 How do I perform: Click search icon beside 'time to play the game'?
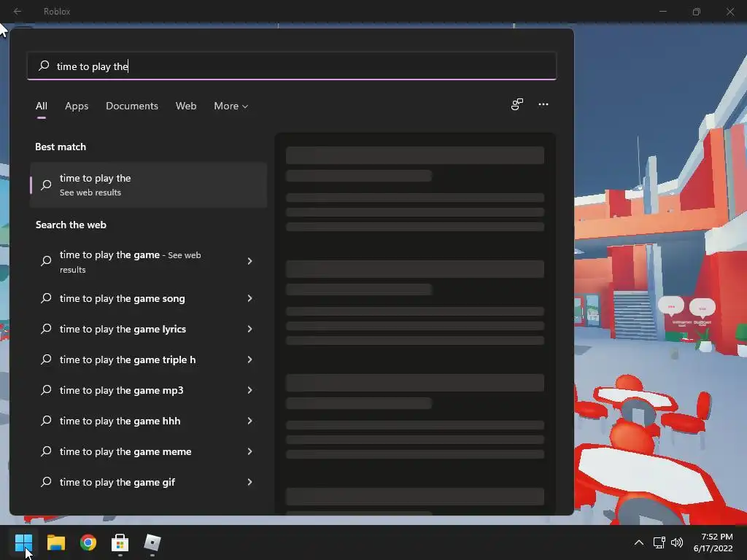46,260
